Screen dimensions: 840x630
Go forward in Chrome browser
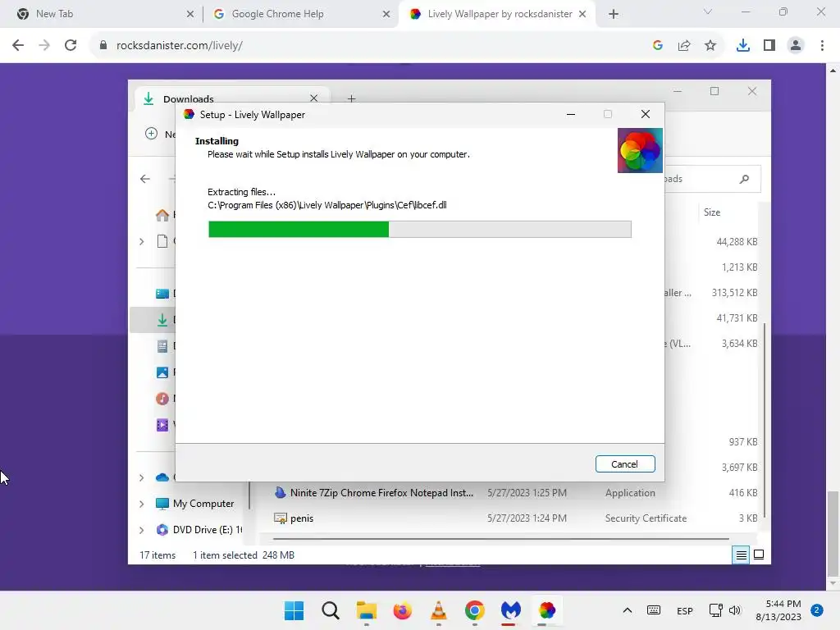[x=44, y=46]
